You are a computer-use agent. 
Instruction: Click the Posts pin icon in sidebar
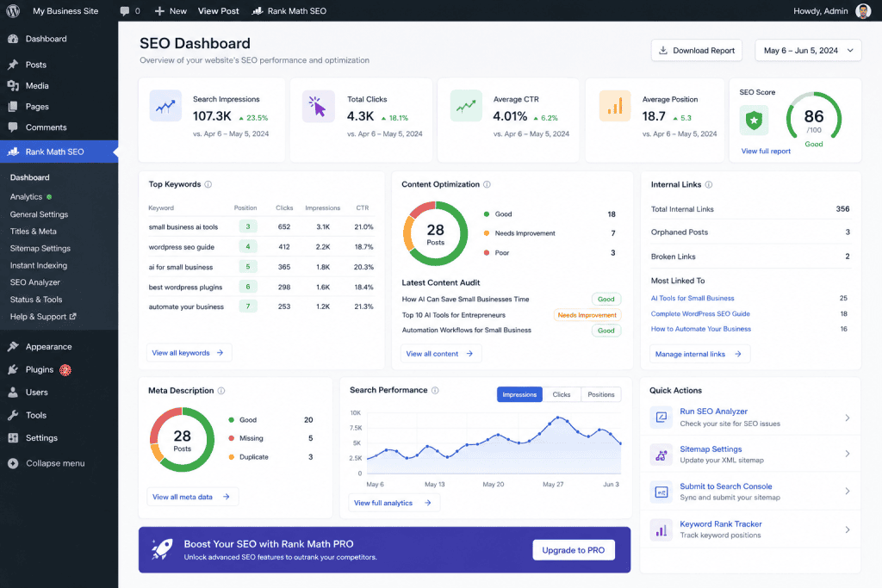click(x=13, y=65)
